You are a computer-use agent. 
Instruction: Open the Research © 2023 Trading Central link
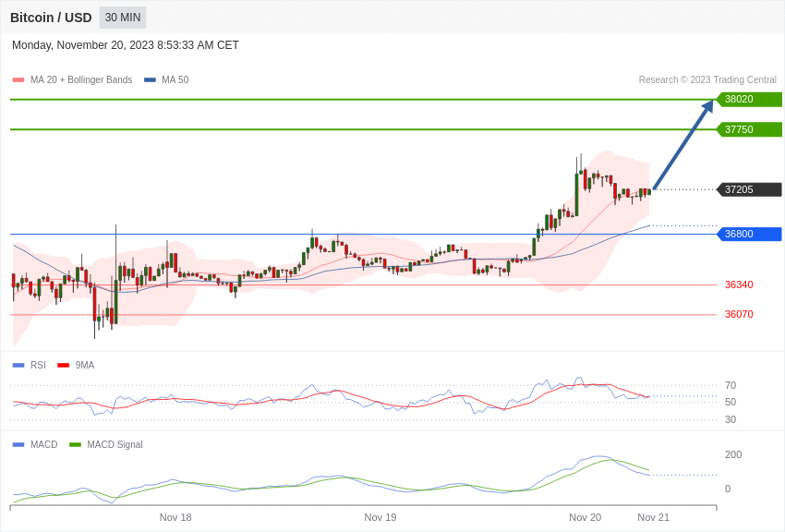pyautogui.click(x=707, y=80)
